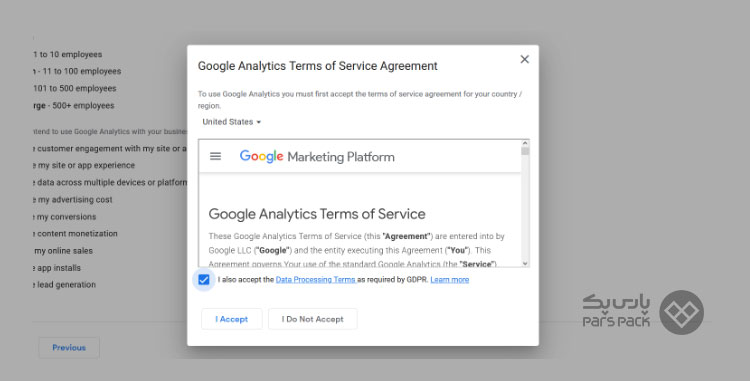This screenshot has height=381, width=750.
Task: Click the Pars Pack diamond logo icon
Action: point(682,312)
